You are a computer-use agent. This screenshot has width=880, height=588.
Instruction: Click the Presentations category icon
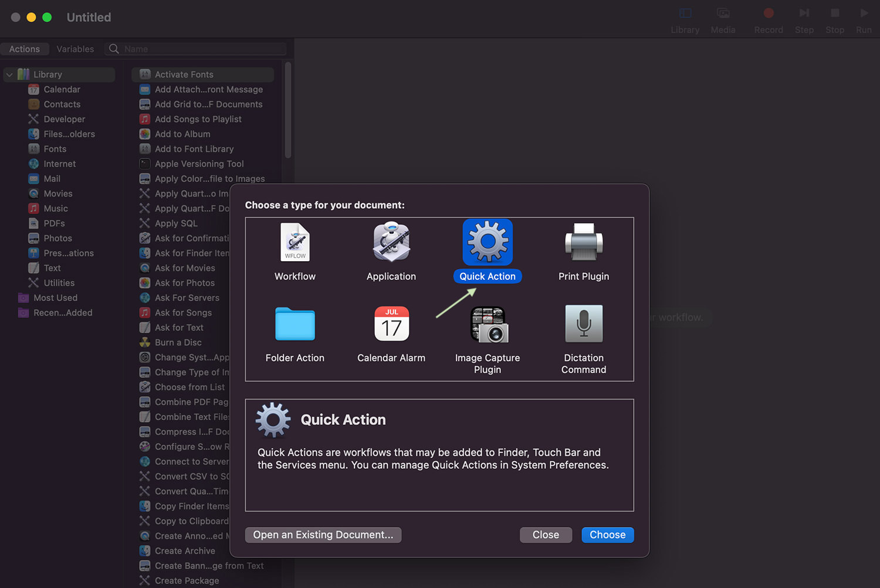tap(34, 253)
